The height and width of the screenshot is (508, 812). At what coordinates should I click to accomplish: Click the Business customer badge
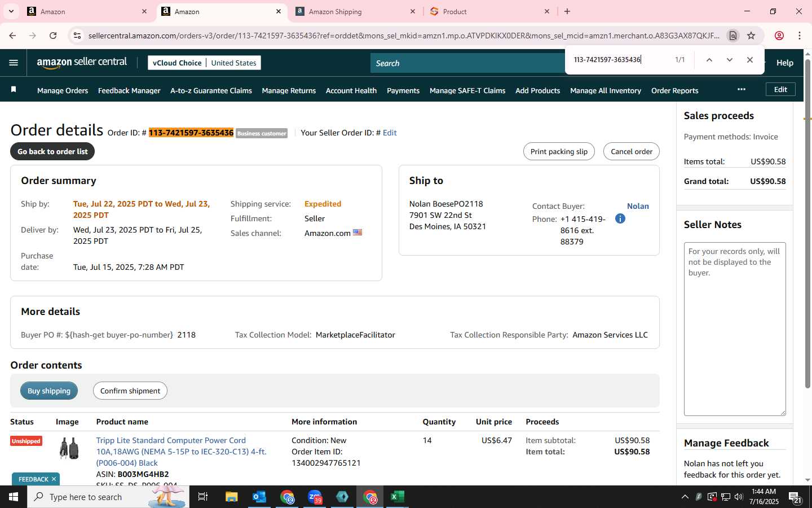[262, 133]
